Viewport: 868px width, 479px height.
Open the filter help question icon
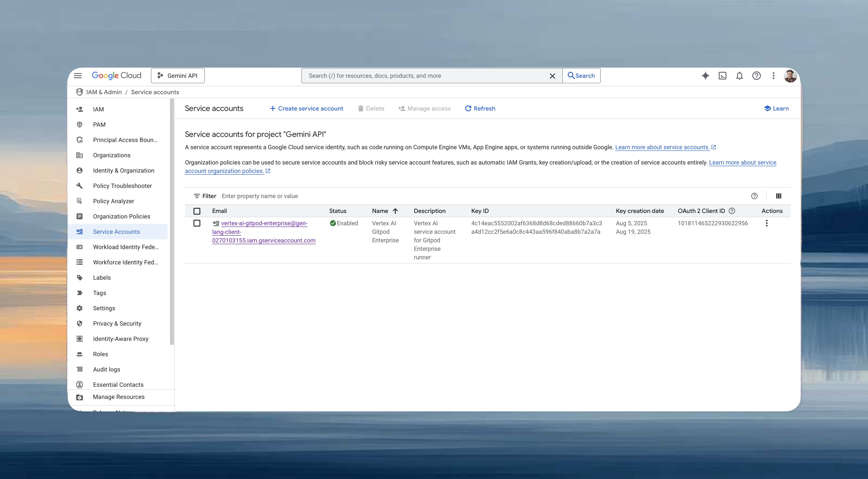tap(754, 196)
